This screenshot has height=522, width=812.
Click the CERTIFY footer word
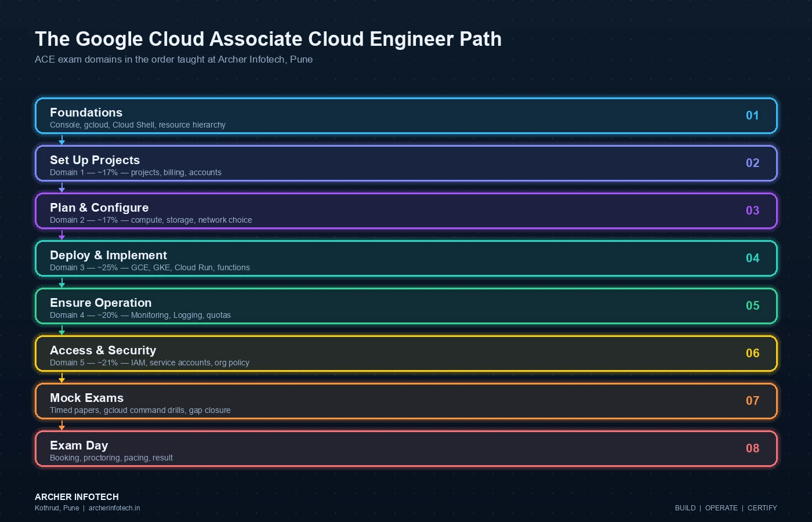[x=762, y=508]
